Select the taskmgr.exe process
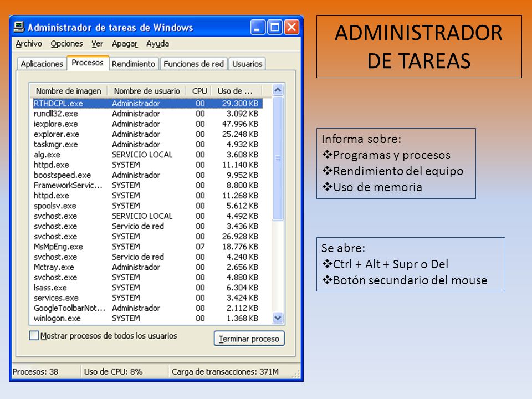 (x=147, y=144)
